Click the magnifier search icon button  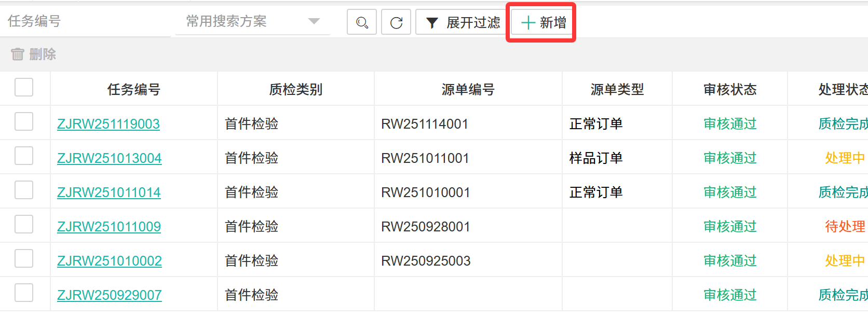pyautogui.click(x=362, y=22)
